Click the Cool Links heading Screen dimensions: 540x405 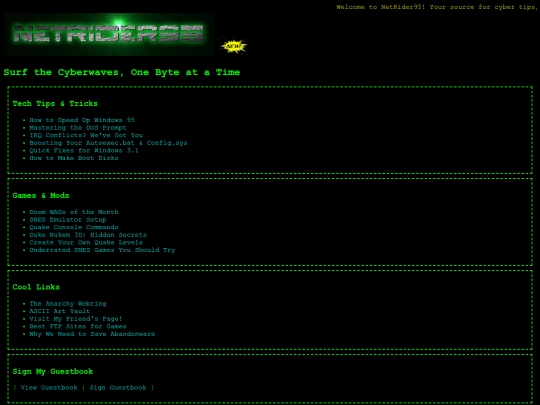click(36, 287)
